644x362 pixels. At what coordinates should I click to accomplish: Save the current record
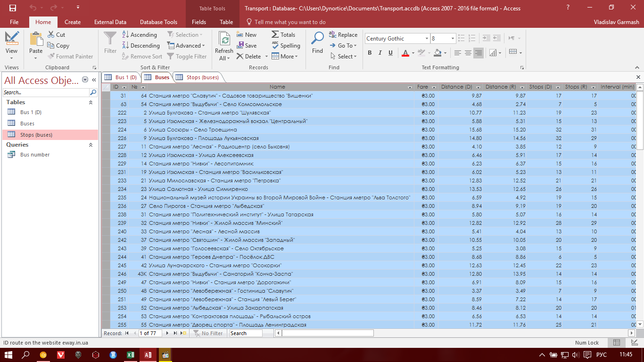[x=247, y=46]
